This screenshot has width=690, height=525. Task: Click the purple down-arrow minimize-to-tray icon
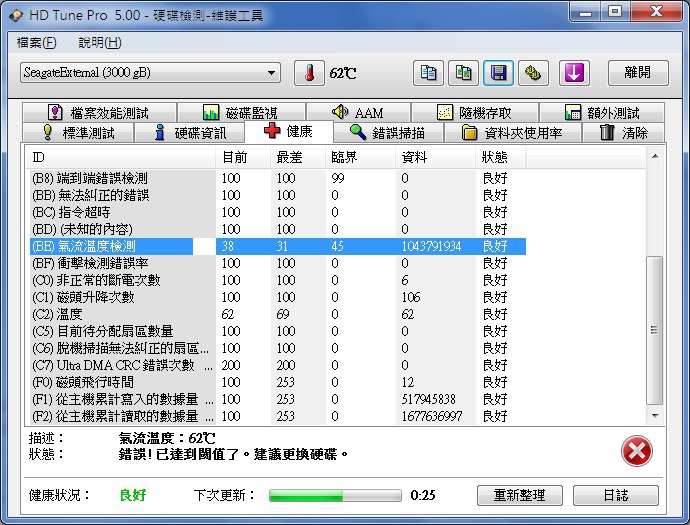coord(574,73)
